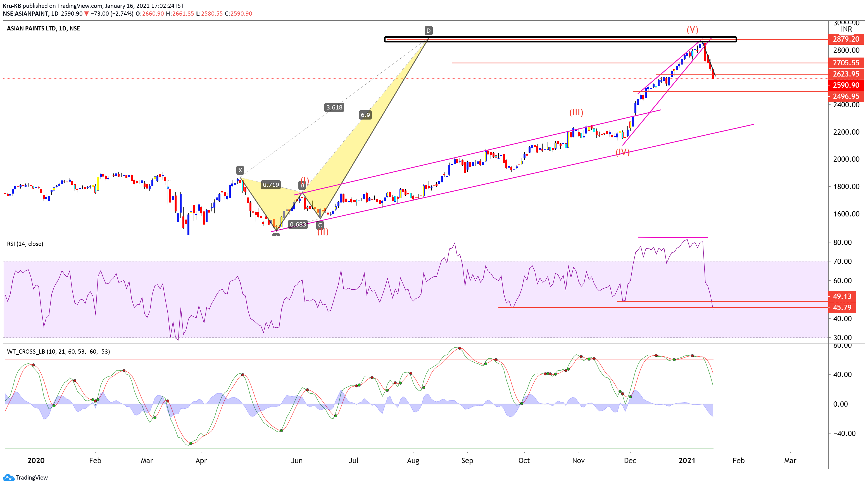Click the 2021 label on time axis

pyautogui.click(x=687, y=460)
